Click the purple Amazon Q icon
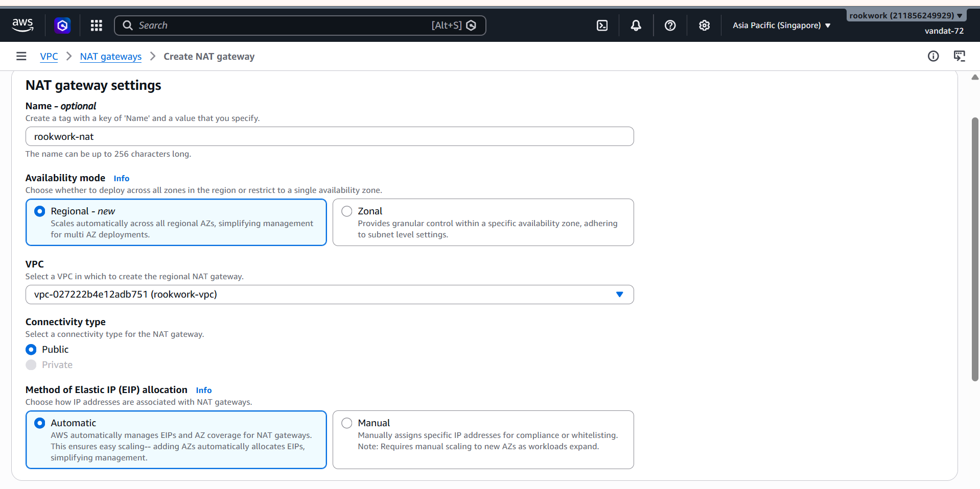The width and height of the screenshot is (980, 489). point(62,25)
